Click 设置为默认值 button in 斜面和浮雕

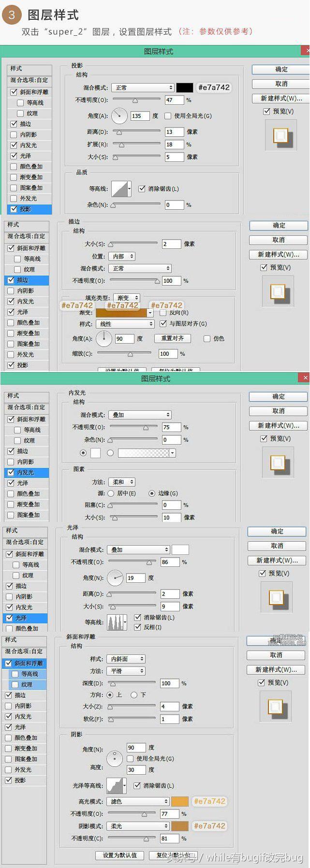point(119,855)
